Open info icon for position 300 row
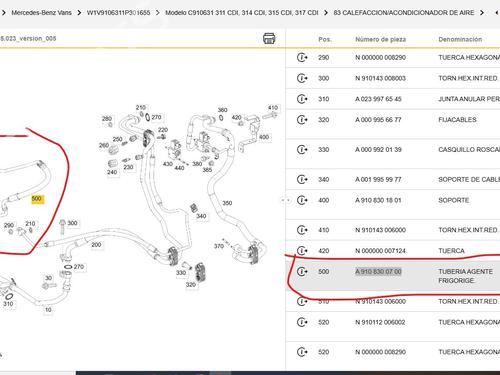The image size is (500, 375). [302, 78]
